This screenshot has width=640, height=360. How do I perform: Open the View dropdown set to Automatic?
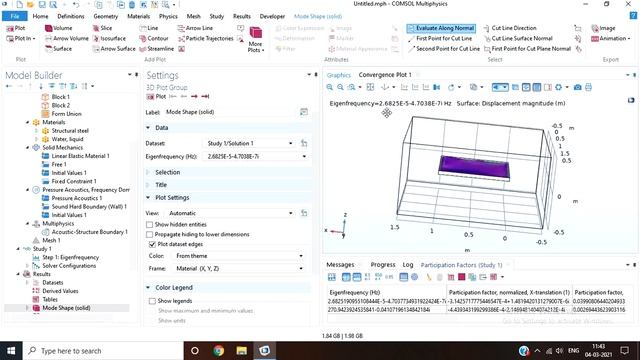coord(230,213)
